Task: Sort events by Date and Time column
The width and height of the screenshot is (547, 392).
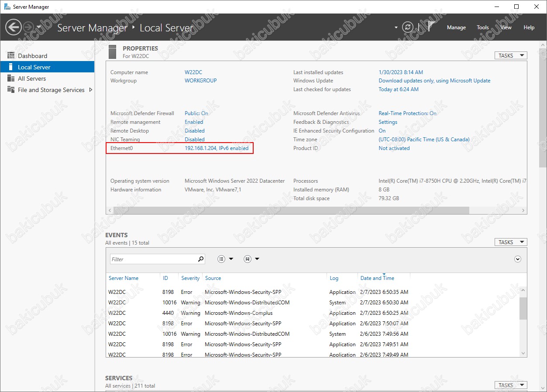Action: coord(377,278)
